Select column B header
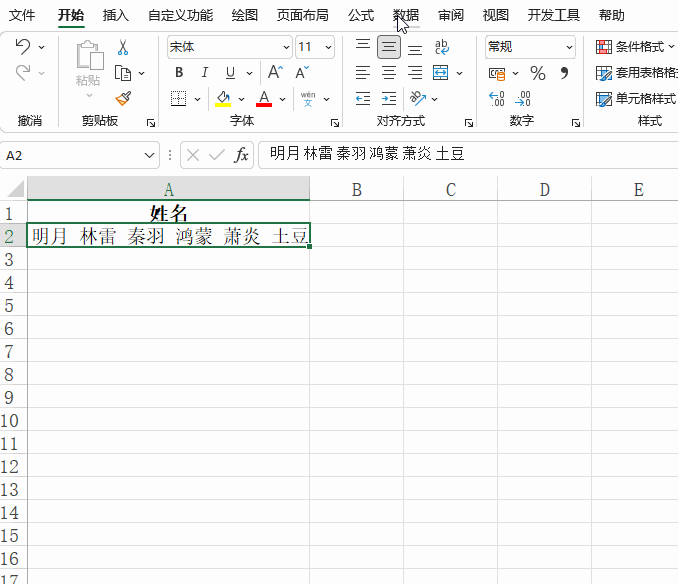Screen dimensions: 678x584 click(x=357, y=189)
